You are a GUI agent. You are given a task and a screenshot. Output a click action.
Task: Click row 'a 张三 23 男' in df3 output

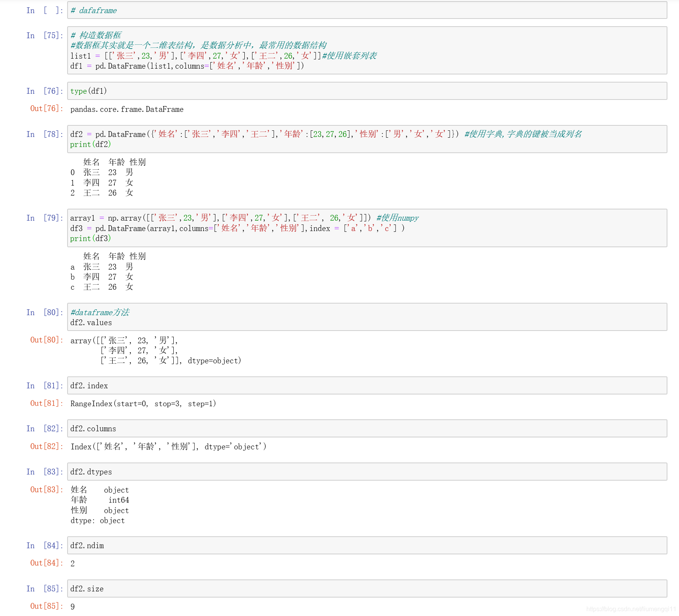(102, 267)
